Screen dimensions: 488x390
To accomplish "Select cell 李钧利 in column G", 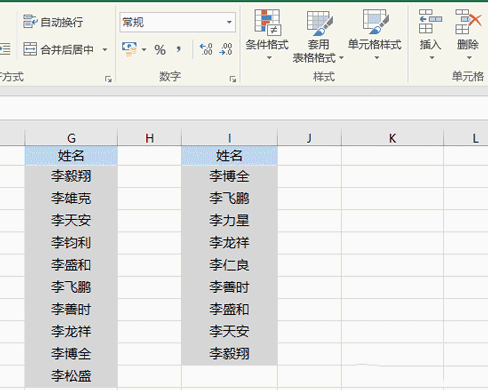I will (x=71, y=243).
